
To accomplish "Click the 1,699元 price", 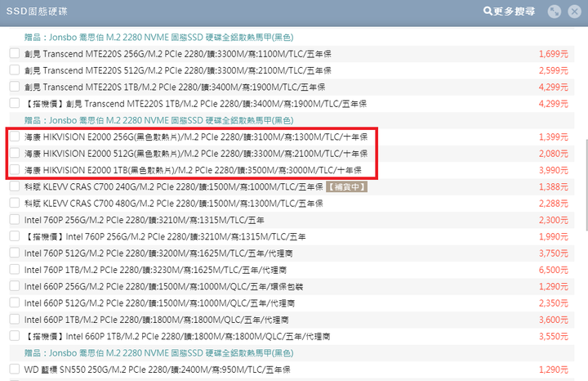I will click(x=554, y=54).
